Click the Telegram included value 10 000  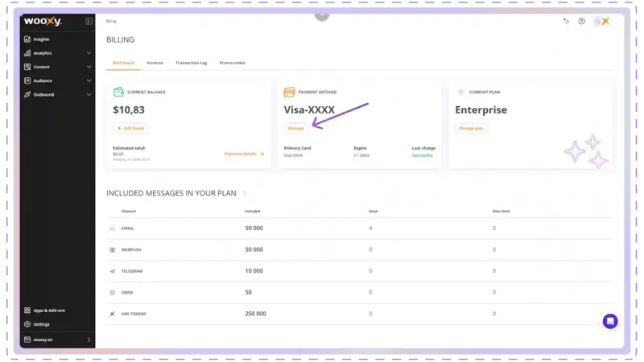(x=254, y=271)
